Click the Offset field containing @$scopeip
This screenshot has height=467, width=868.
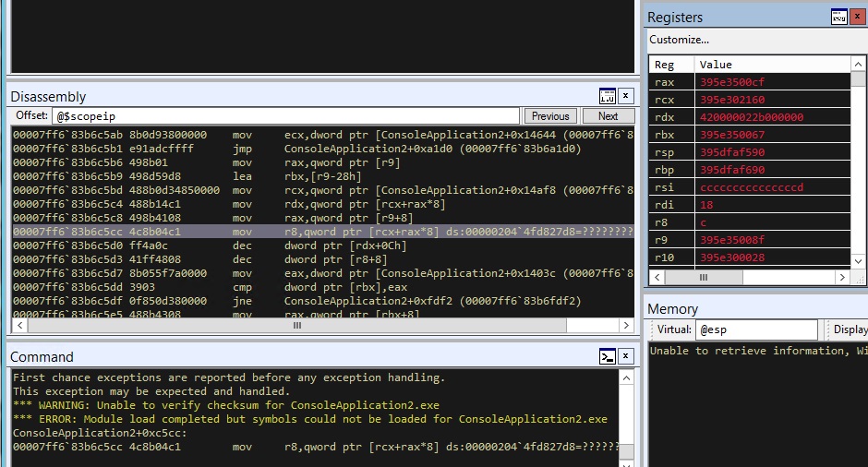[285, 116]
